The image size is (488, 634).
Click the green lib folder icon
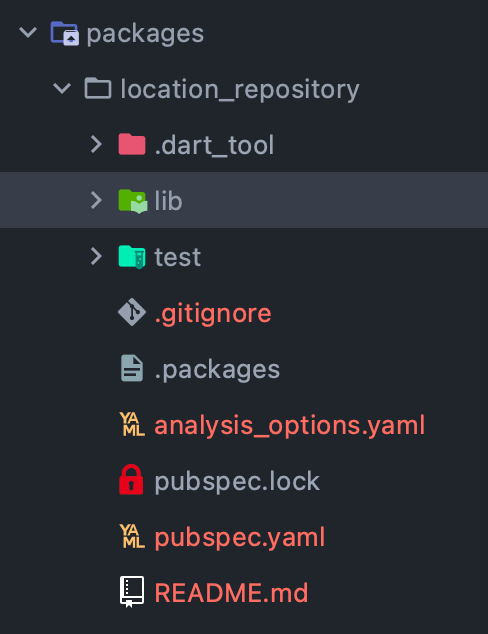click(x=133, y=201)
